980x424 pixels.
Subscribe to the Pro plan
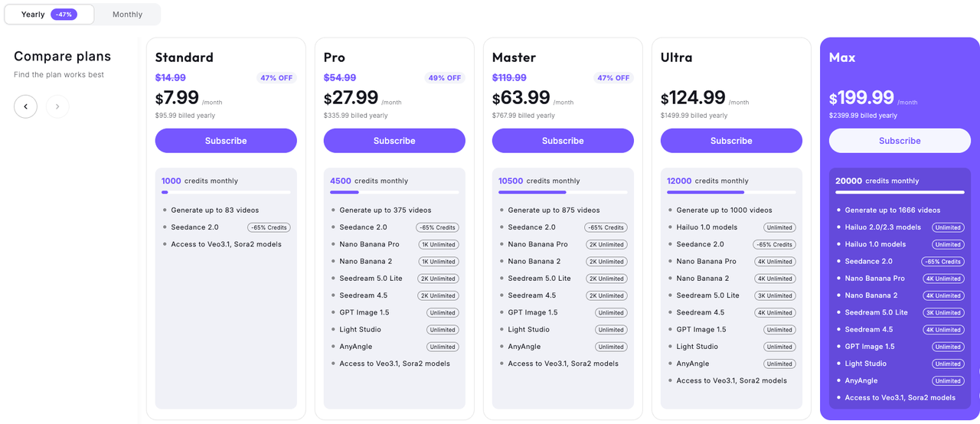(x=394, y=141)
